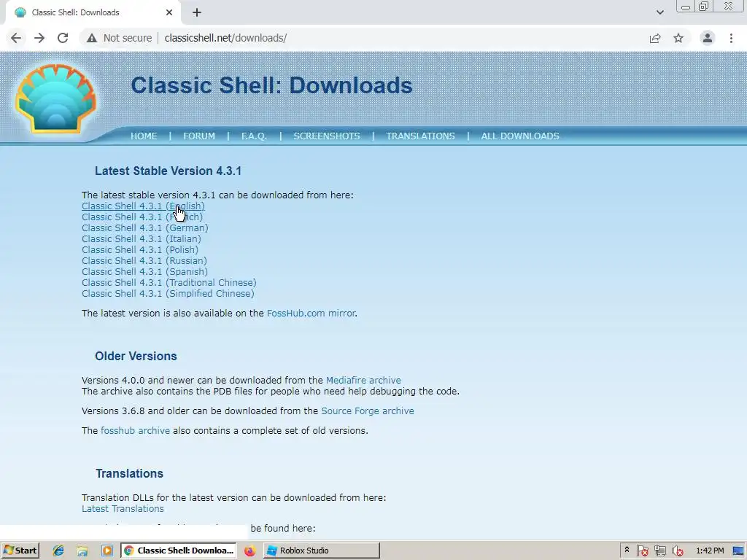747x560 pixels.
Task: Open the TRANSLATIONS page
Action: click(x=420, y=136)
